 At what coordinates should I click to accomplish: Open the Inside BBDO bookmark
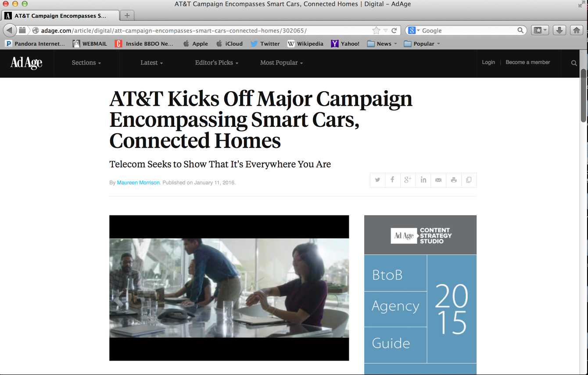click(144, 43)
